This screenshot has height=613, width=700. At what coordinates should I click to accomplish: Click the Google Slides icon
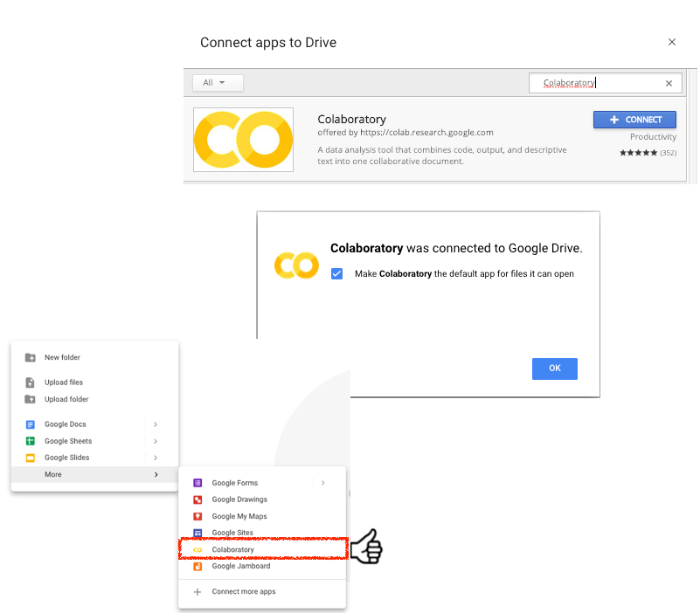(x=31, y=458)
